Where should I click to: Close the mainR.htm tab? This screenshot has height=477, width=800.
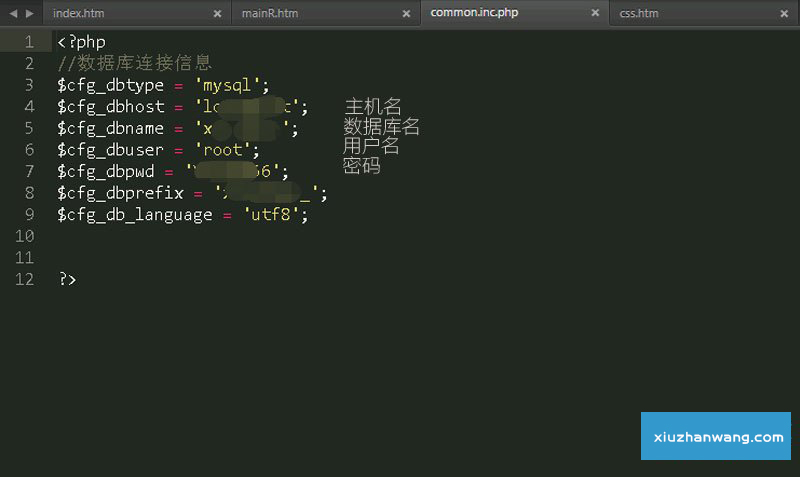[x=406, y=14]
